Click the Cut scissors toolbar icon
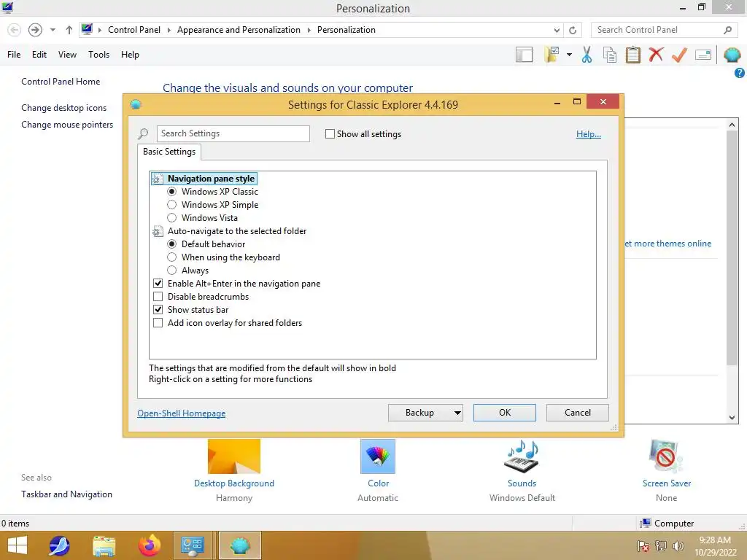 tap(587, 55)
